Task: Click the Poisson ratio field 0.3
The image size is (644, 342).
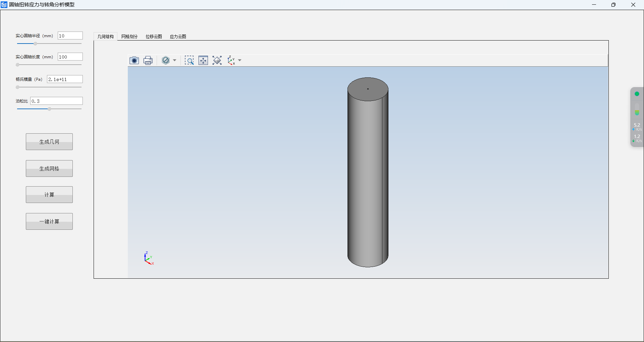Action: 56,101
